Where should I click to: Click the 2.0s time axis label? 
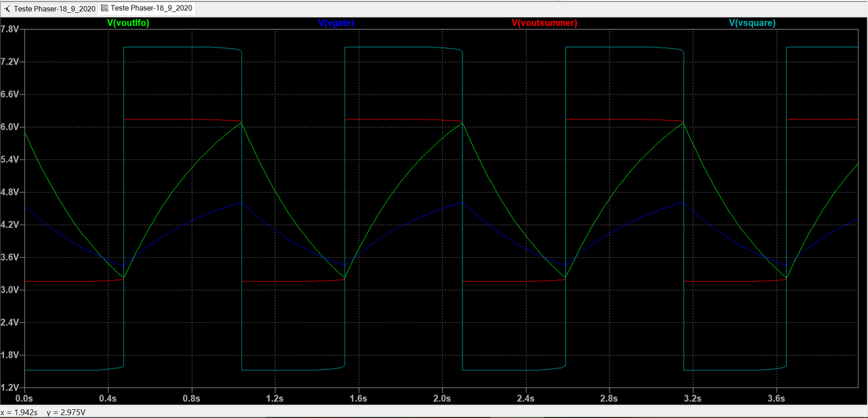pyautogui.click(x=442, y=398)
